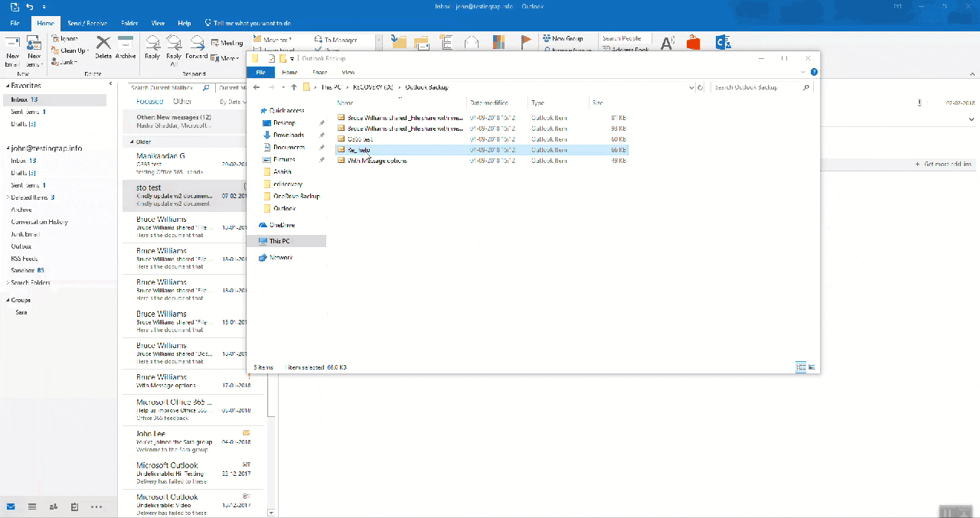The width and height of the screenshot is (980, 518).
Task: Refresh the Outlook Backup folder in Explorer
Action: pyautogui.click(x=701, y=87)
